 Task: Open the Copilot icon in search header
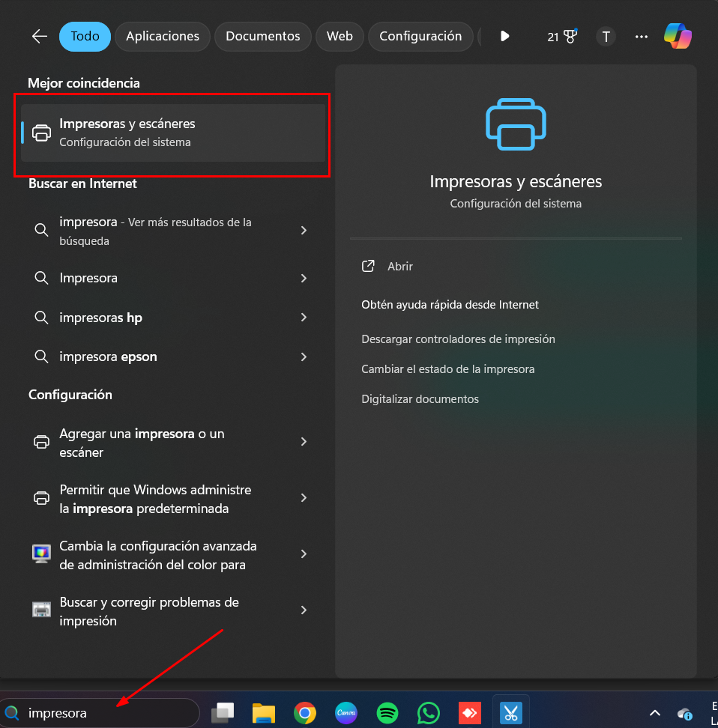pyautogui.click(x=678, y=36)
